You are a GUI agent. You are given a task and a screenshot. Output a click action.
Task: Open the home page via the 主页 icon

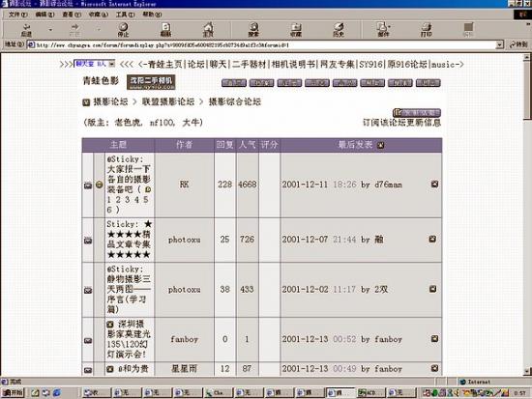point(208,30)
